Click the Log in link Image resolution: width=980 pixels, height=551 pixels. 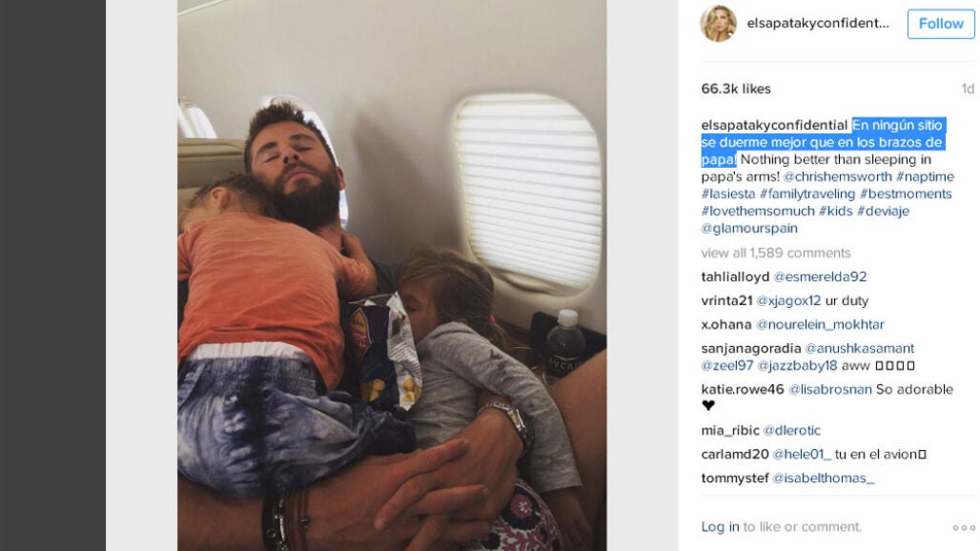tap(720, 526)
